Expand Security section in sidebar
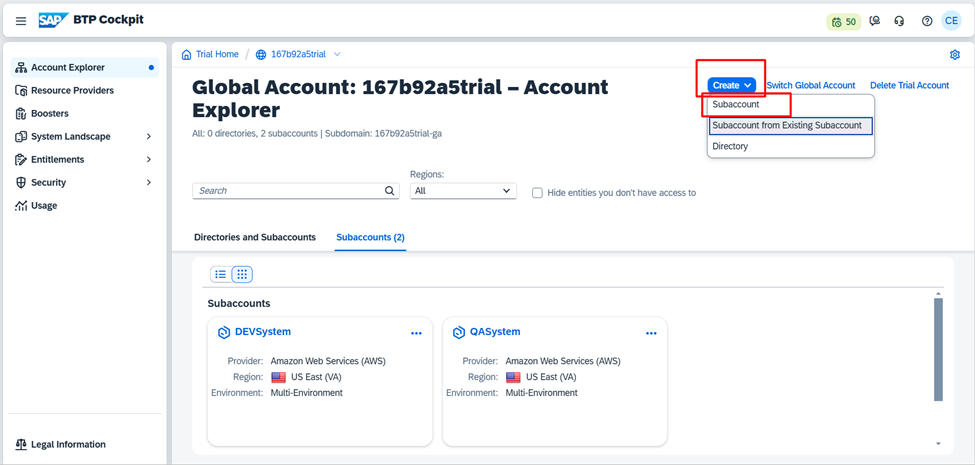975x465 pixels. (x=149, y=183)
